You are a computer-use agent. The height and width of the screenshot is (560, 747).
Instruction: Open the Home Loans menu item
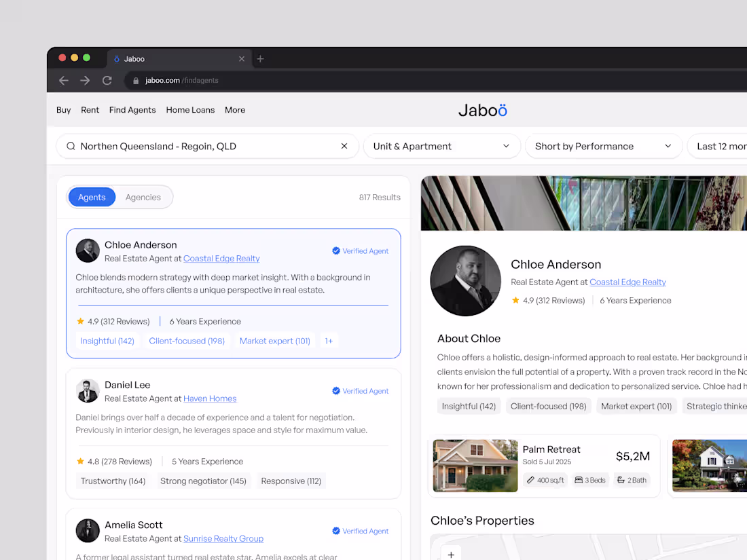(190, 110)
